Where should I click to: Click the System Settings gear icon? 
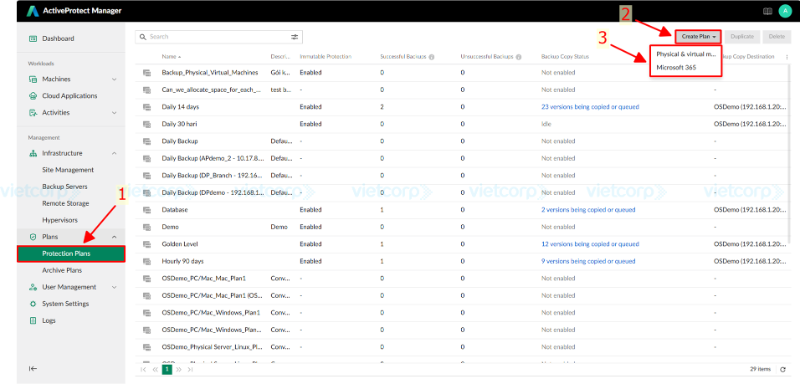[33, 304]
